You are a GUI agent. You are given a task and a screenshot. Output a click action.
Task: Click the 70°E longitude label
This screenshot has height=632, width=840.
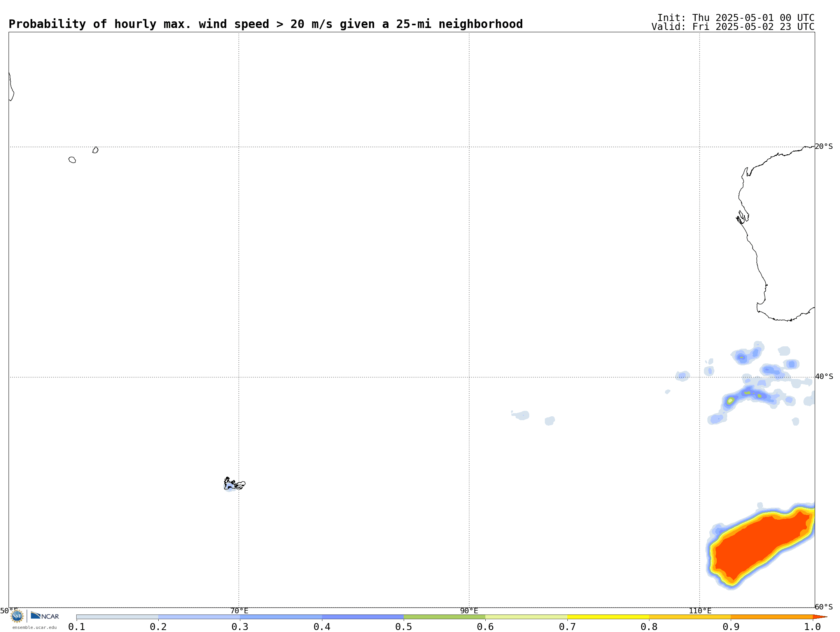click(x=239, y=611)
